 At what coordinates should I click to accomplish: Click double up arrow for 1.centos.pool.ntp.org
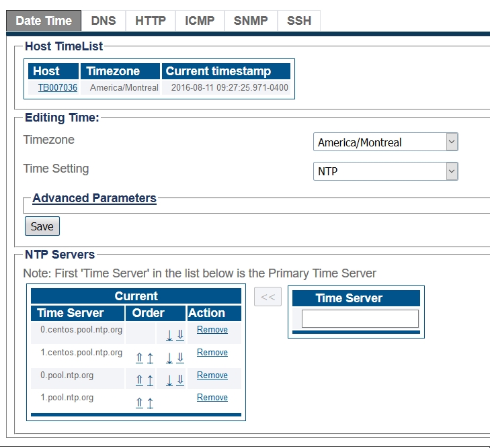[x=139, y=357]
